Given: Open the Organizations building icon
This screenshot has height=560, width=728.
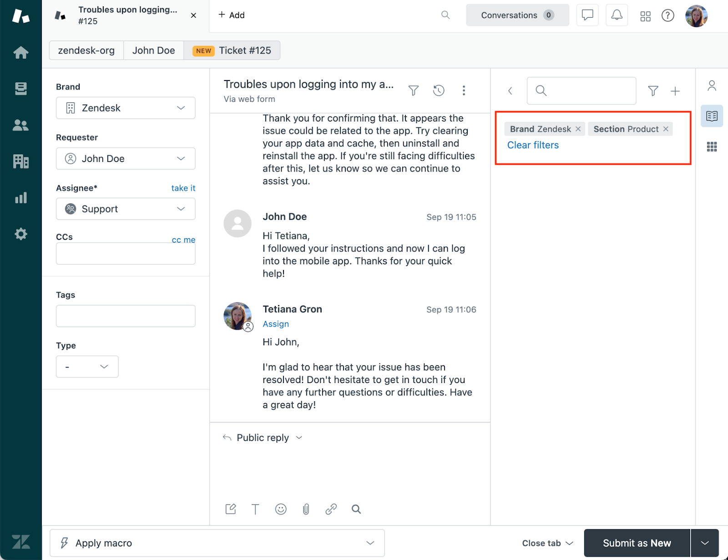Looking at the screenshot, I should click(21, 161).
